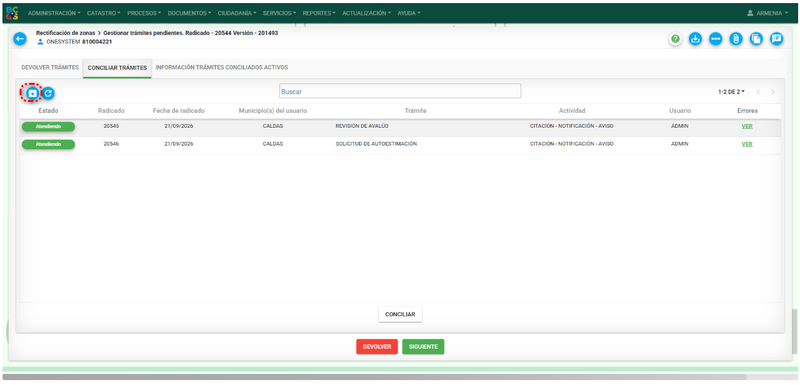Click radicado number 20545

coord(111,126)
